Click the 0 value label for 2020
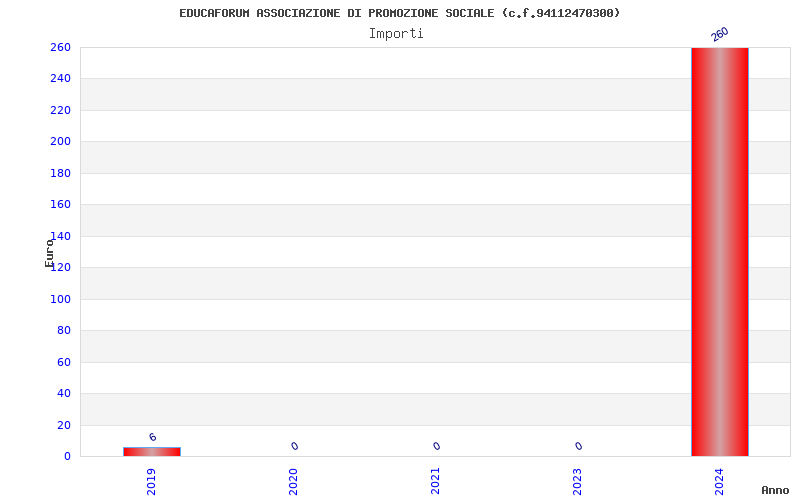This screenshot has width=800, height=500. pos(294,446)
